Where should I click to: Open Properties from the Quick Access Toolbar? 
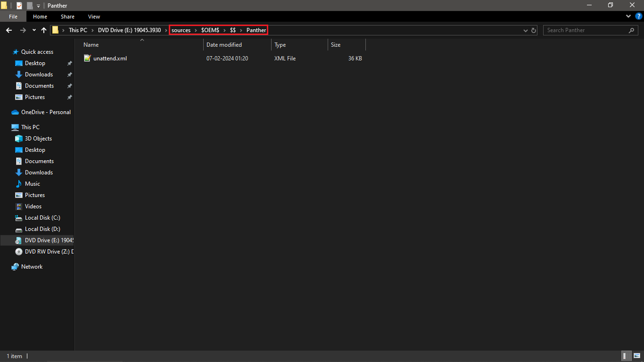pyautogui.click(x=19, y=5)
